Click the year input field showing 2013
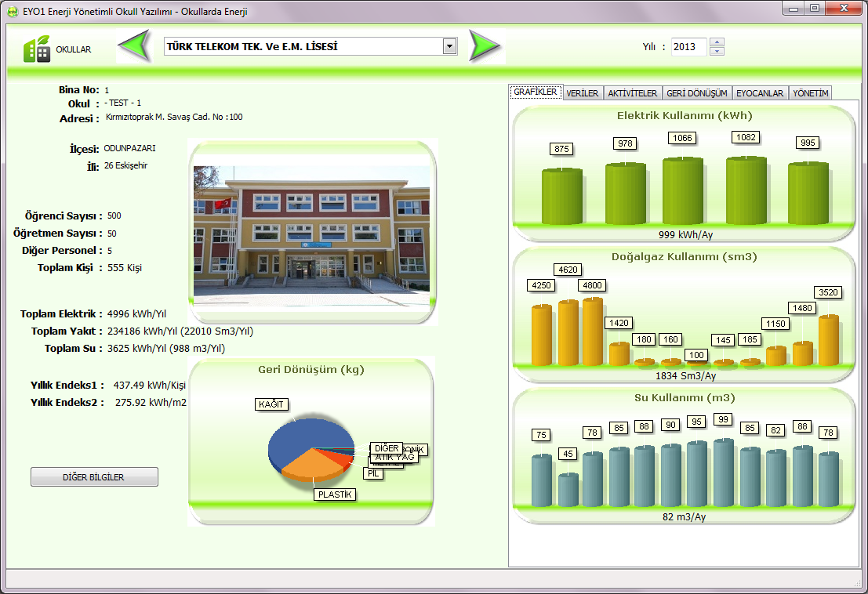 (x=688, y=47)
